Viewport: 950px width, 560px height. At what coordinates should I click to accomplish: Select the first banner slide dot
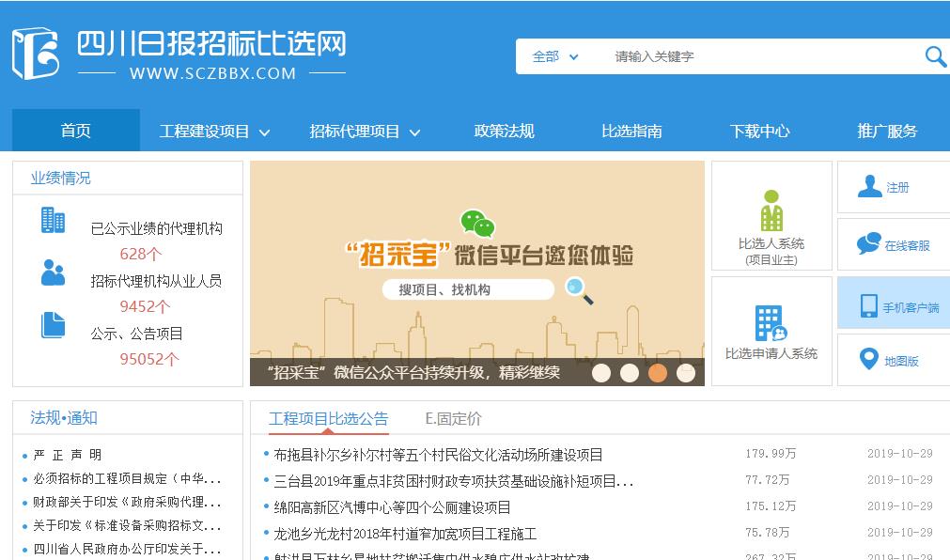coord(601,373)
